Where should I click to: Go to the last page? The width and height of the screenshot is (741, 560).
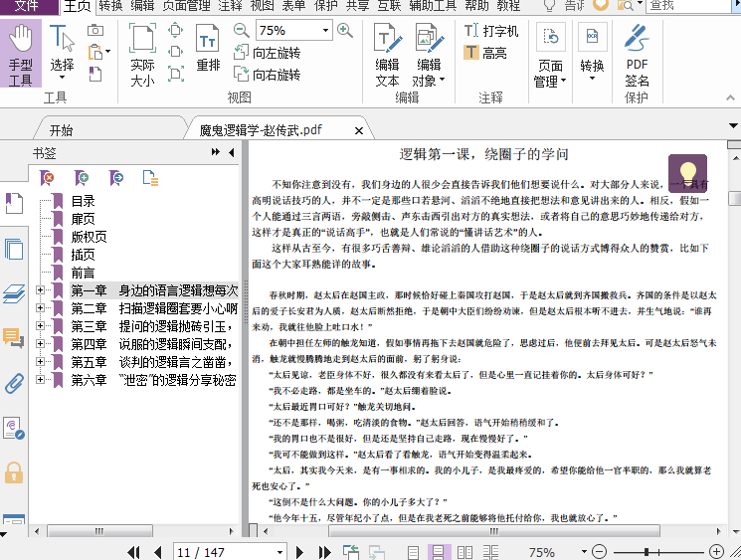click(325, 552)
